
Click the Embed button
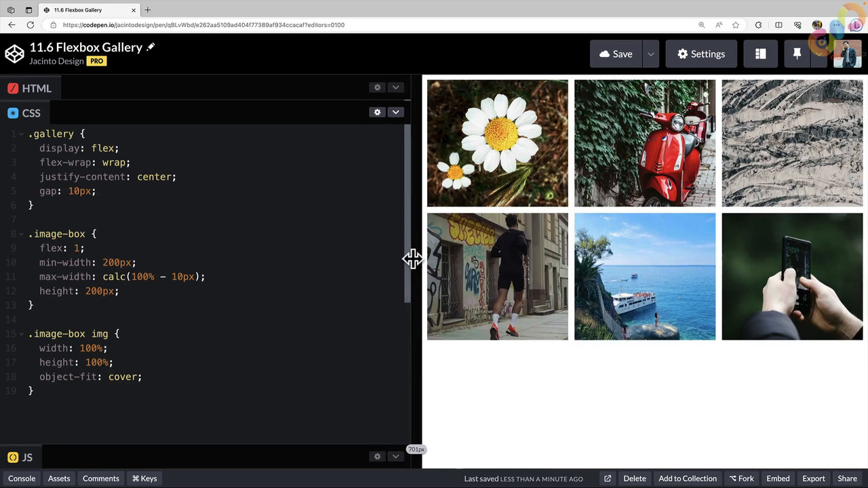point(778,479)
